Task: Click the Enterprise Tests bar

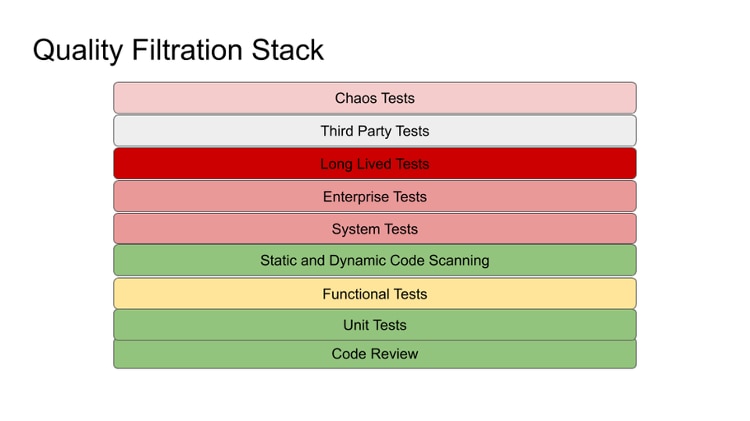Action: 375,196
